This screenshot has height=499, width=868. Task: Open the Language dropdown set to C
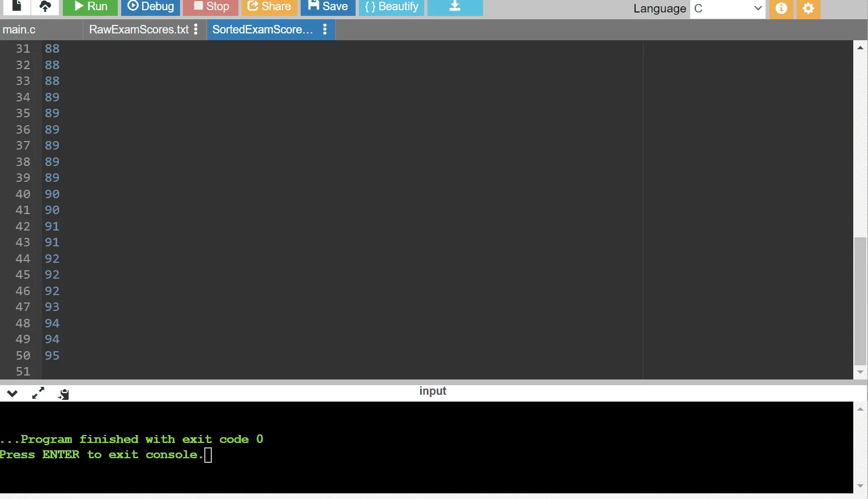[x=728, y=8]
